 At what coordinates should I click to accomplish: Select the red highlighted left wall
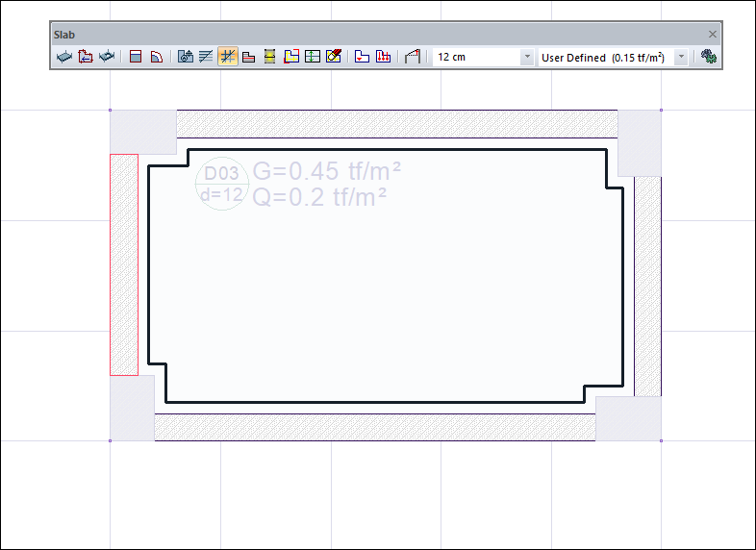coord(124,264)
